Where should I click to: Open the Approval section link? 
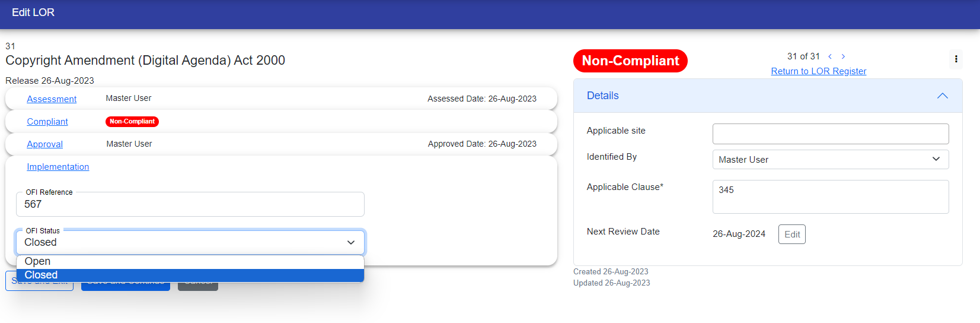pos(44,144)
